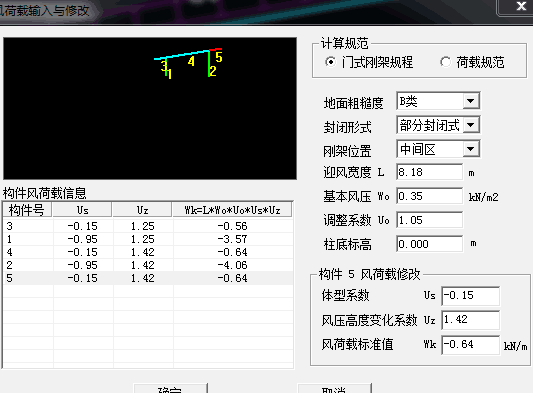Click the Us column header
Viewport: 533px width, 393px height.
click(82, 210)
